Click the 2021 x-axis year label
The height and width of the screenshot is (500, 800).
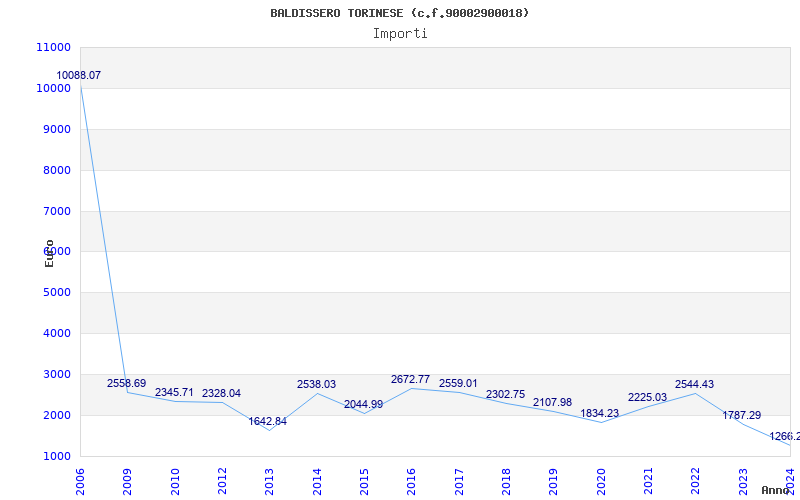648,481
